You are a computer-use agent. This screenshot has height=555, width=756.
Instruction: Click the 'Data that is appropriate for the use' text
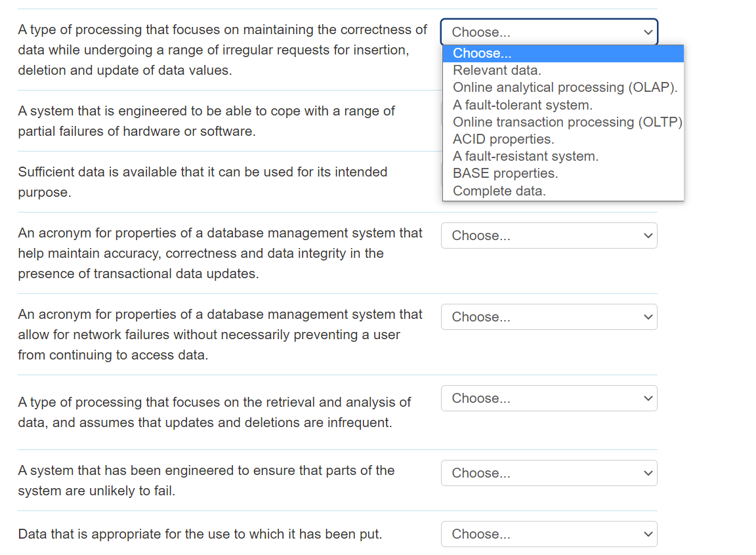199,534
